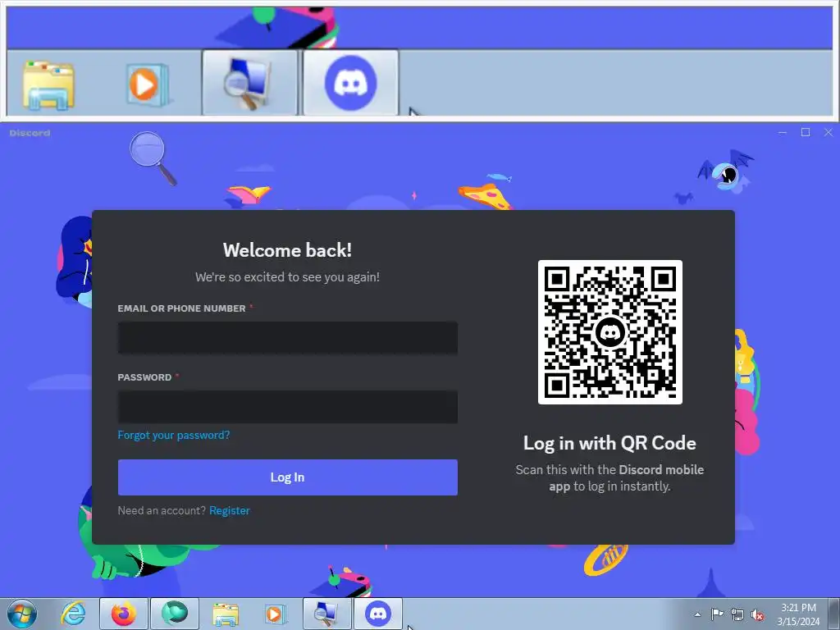Click the Discord login QR code
840x630 pixels.
tap(610, 332)
